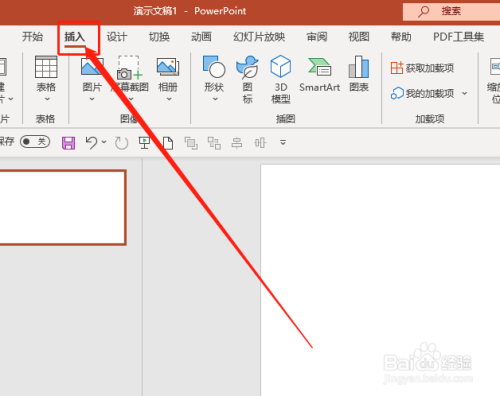Click the Align center icon in quick access

pos(237,143)
